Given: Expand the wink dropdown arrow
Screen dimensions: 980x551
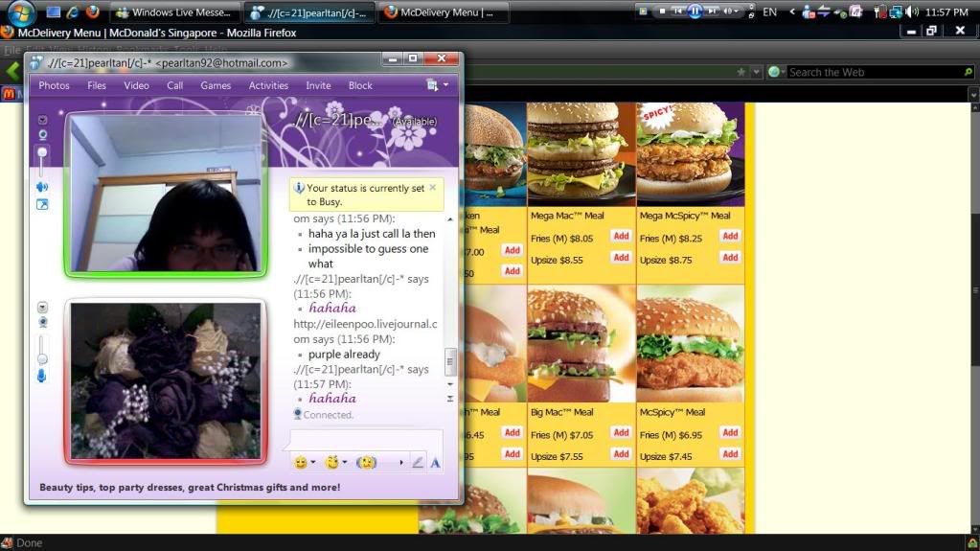Looking at the screenshot, I should pyautogui.click(x=344, y=462).
